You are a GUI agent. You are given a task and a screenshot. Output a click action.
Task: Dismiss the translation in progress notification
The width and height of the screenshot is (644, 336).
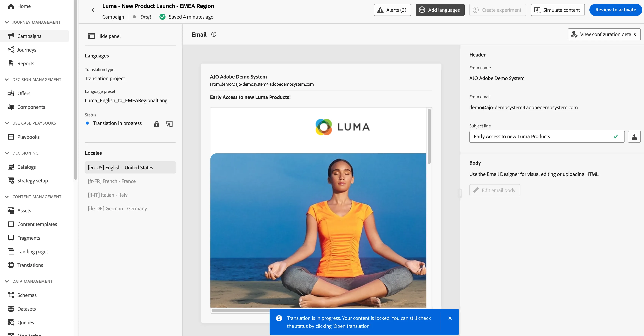tap(450, 318)
